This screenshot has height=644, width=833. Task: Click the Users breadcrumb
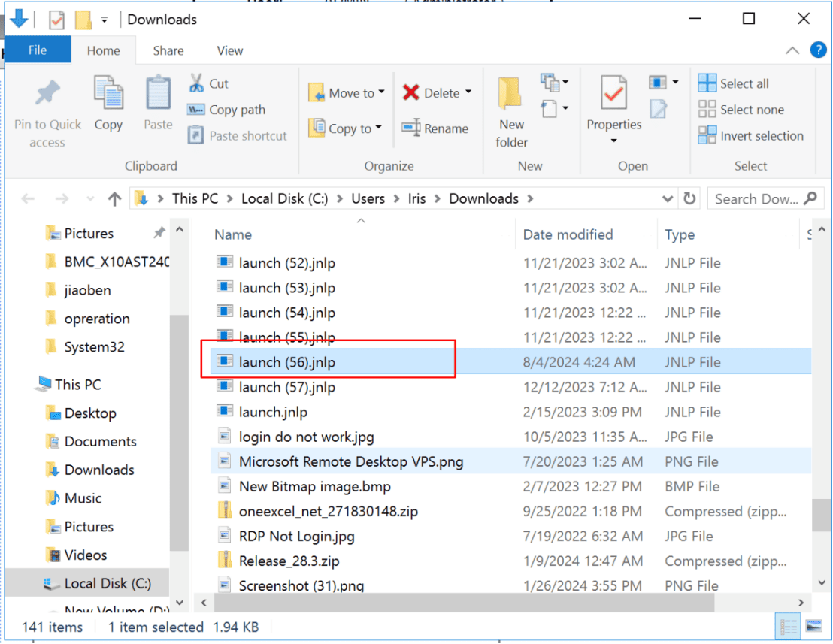click(368, 198)
